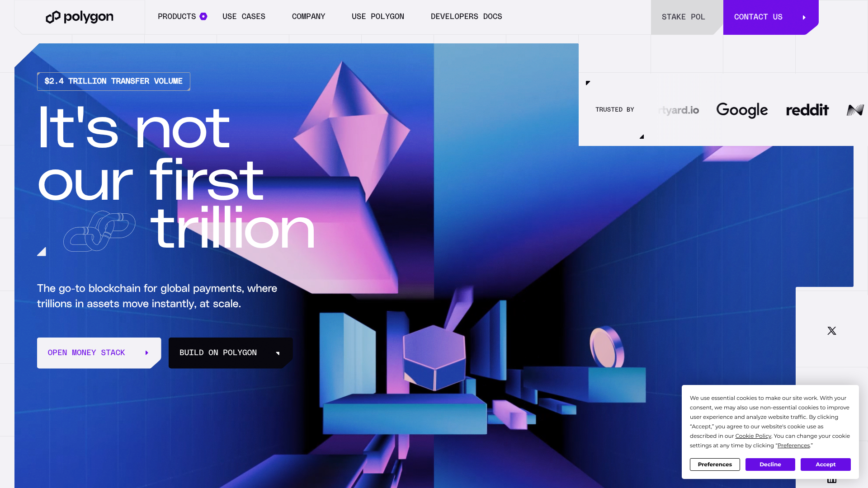The image size is (868, 488).
Task: Expand the Build on Polygon dropdown arrow
Action: 278,353
